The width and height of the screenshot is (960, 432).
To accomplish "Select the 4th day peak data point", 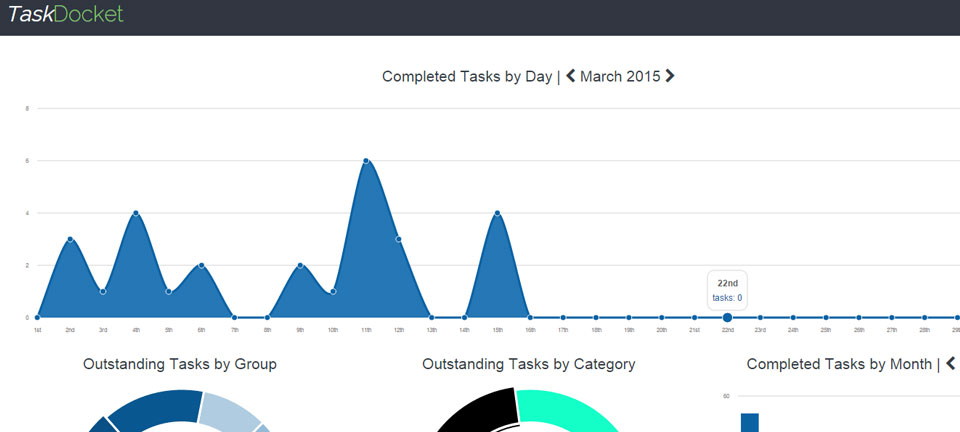I will [136, 213].
